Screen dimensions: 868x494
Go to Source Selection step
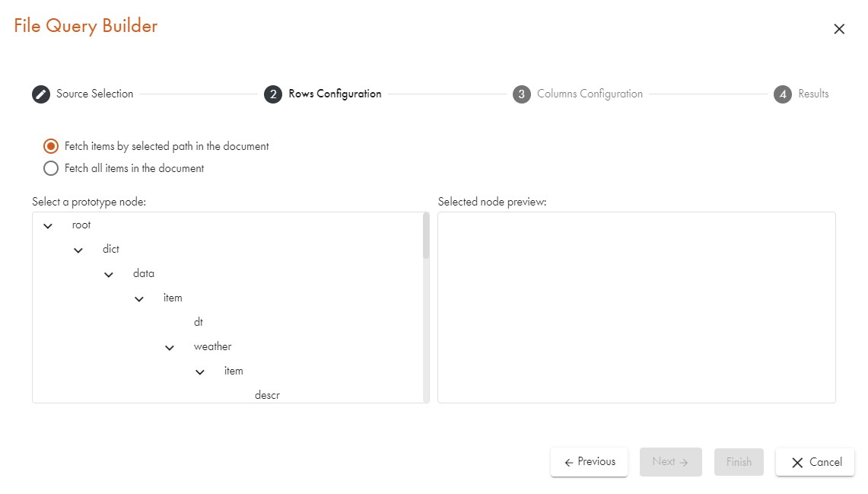[94, 94]
